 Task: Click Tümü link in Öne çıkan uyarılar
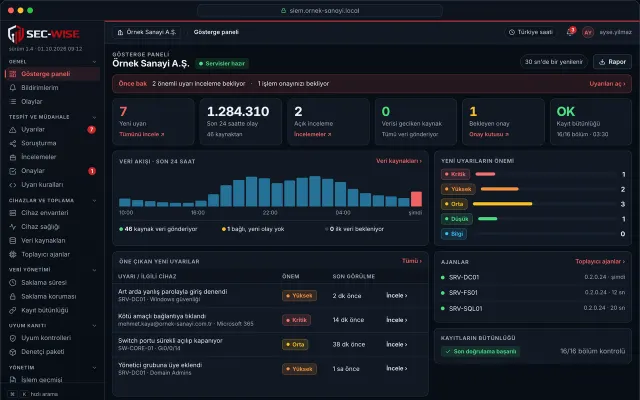(412, 261)
